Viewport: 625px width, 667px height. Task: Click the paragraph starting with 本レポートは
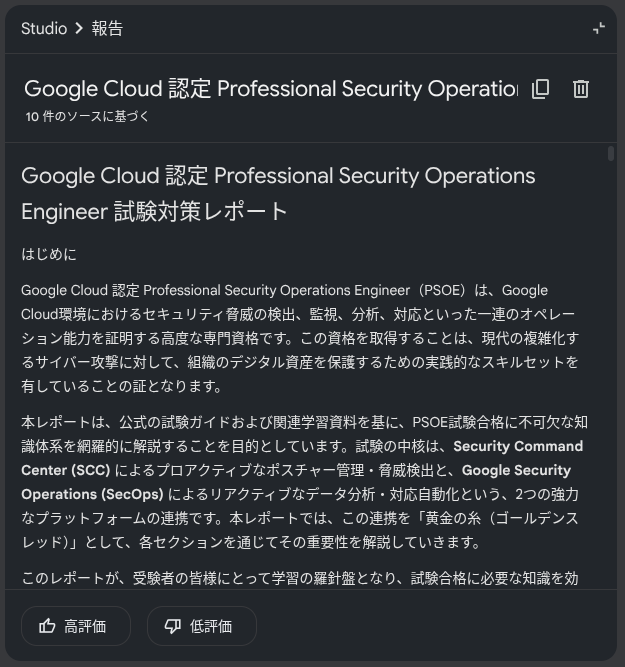pyautogui.click(x=300, y=482)
